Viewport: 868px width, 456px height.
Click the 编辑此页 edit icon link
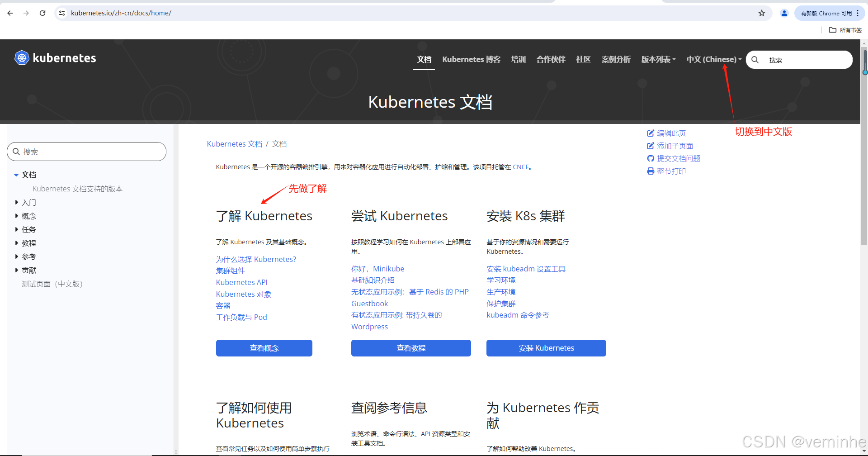(x=666, y=133)
